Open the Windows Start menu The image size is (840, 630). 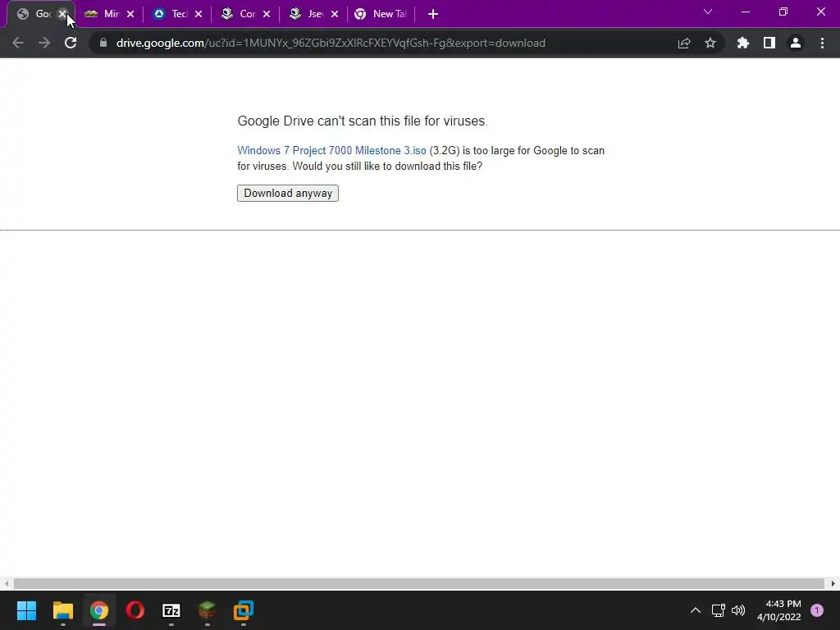(x=27, y=610)
